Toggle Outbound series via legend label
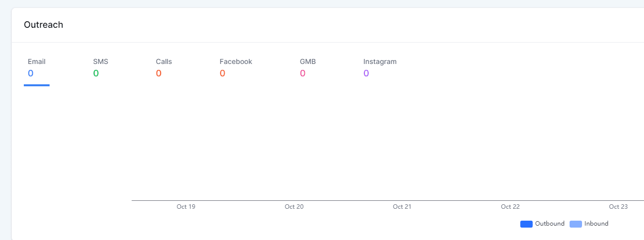Image resolution: width=644 pixels, height=240 pixels. click(550, 224)
